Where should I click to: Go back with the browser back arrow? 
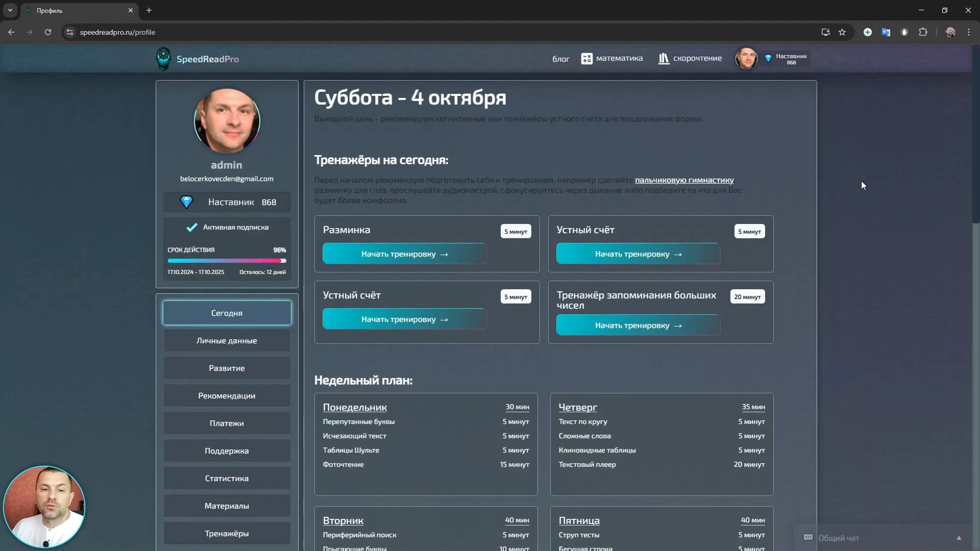coord(11,32)
